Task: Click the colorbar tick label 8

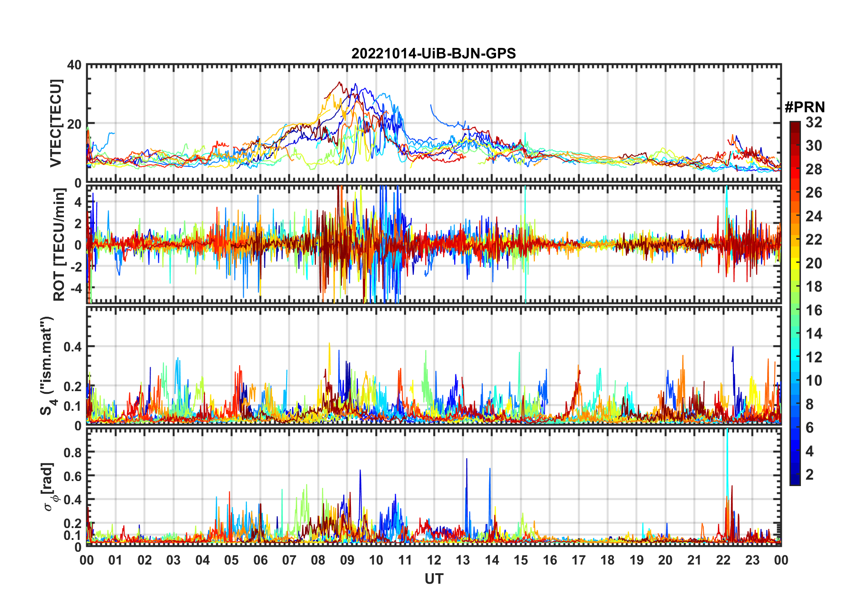Action: (x=810, y=404)
